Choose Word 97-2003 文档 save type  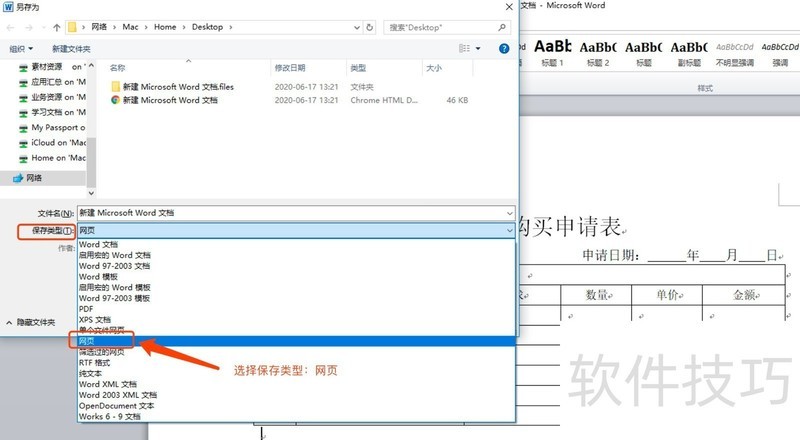[x=296, y=266]
